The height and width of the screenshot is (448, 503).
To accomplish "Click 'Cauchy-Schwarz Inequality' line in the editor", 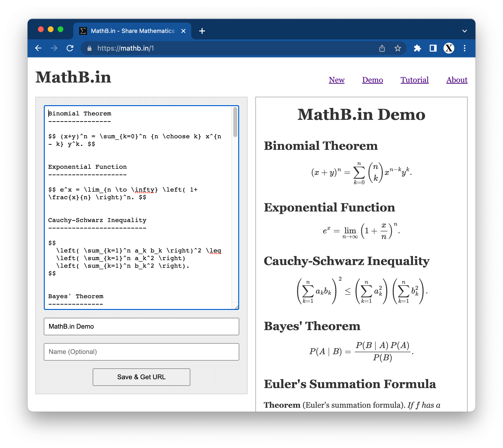I will [x=97, y=220].
